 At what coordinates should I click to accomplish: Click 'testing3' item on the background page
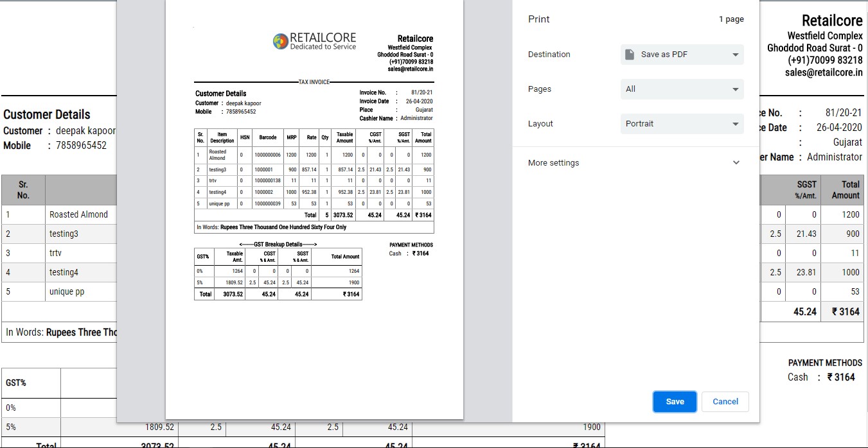click(x=64, y=234)
